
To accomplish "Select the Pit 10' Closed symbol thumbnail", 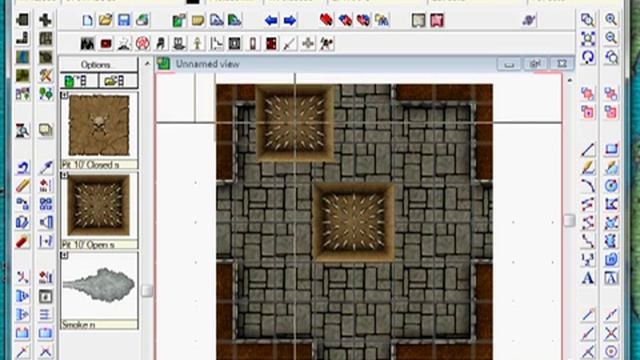I will pyautogui.click(x=99, y=125).
